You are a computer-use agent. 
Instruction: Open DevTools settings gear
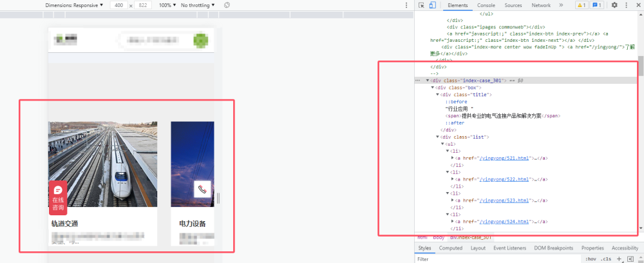pyautogui.click(x=614, y=5)
